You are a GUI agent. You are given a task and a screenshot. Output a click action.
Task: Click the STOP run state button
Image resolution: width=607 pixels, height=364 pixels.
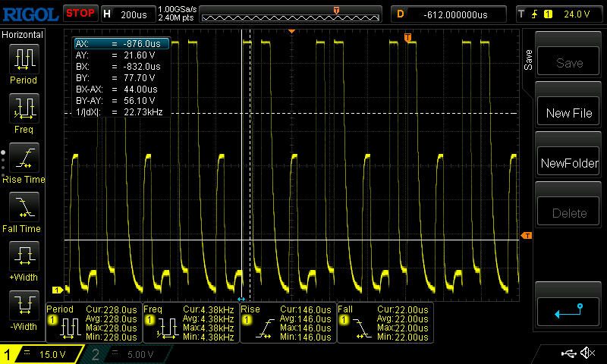coord(80,13)
